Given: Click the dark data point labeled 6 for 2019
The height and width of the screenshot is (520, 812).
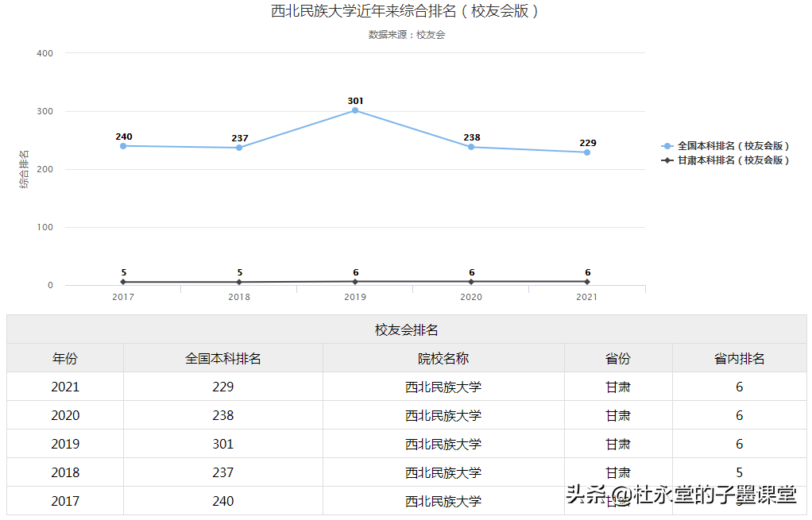Looking at the screenshot, I should tap(354, 280).
